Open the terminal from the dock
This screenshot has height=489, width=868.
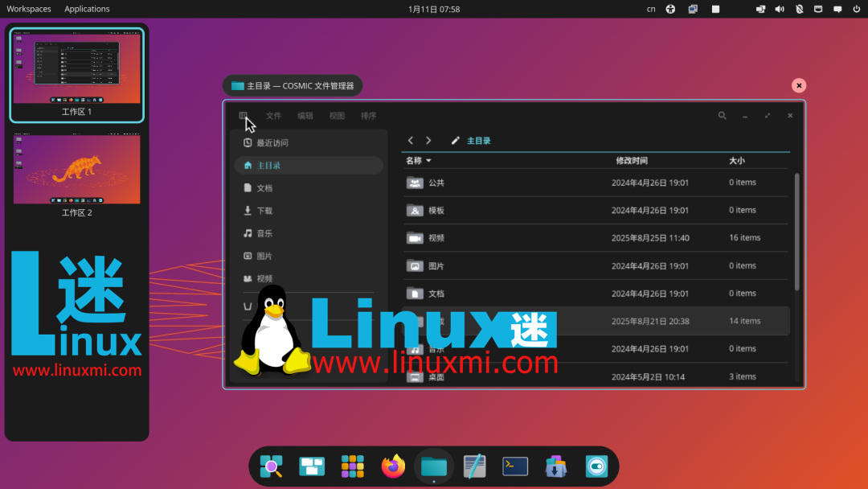(x=515, y=466)
